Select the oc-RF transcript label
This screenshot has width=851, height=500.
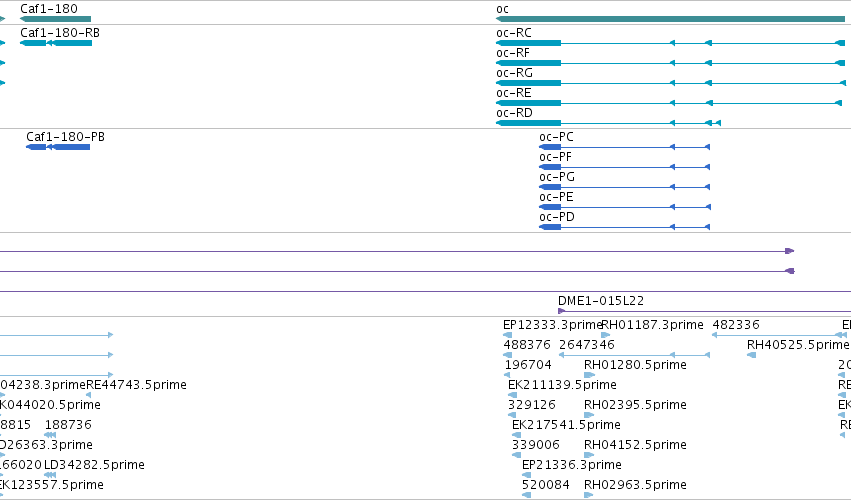513,53
